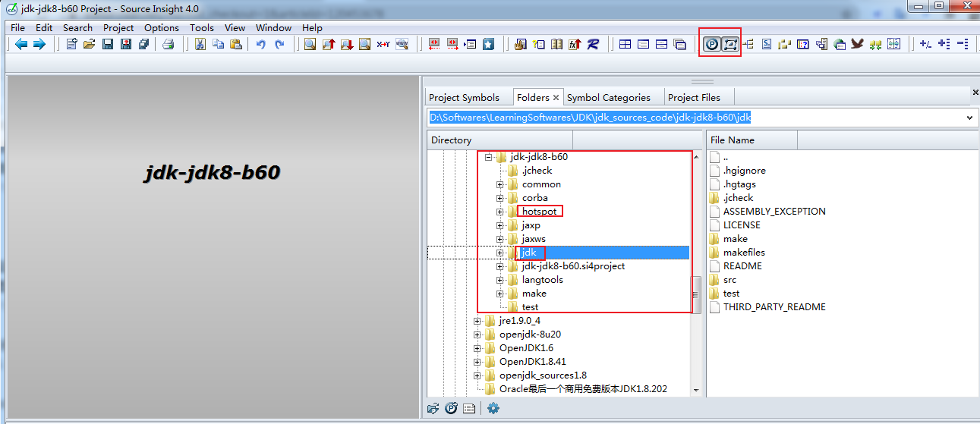This screenshot has height=424, width=980.
Task: Expand the corba folder node
Action: pyautogui.click(x=500, y=198)
